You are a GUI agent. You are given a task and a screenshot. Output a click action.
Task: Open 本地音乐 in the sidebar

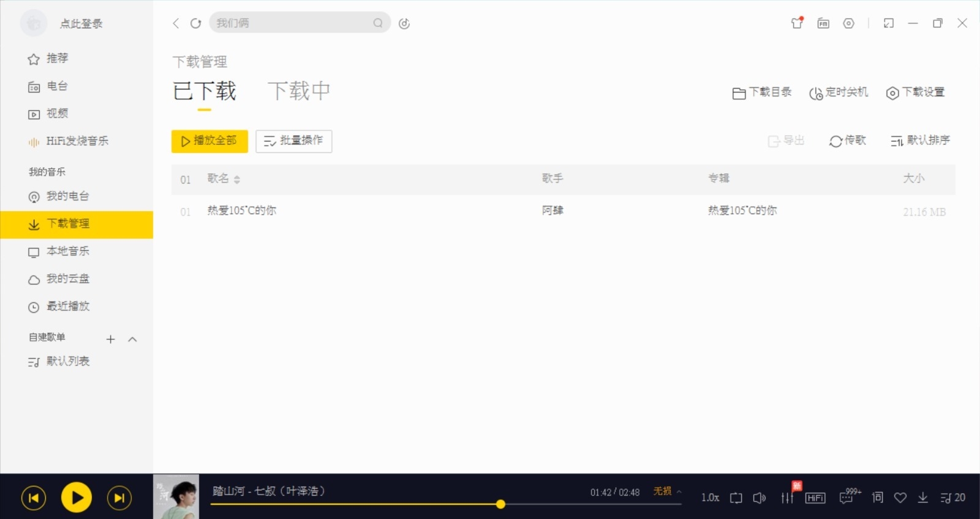pyautogui.click(x=67, y=251)
